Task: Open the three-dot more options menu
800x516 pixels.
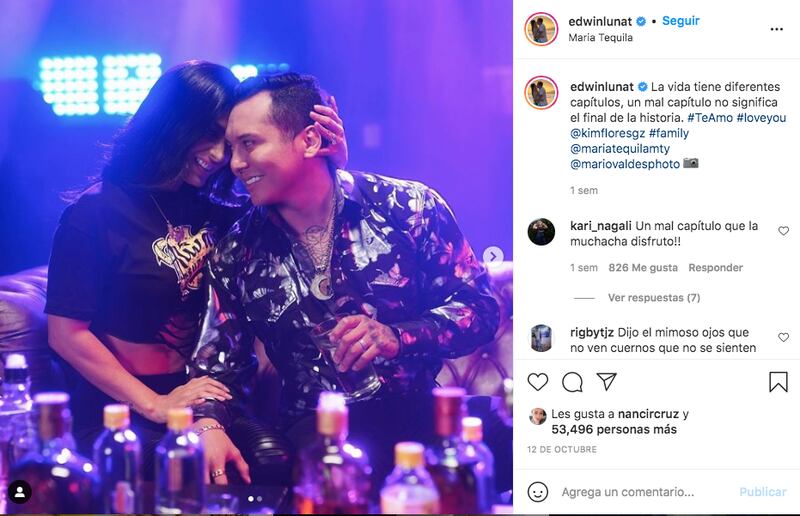Action: click(777, 29)
